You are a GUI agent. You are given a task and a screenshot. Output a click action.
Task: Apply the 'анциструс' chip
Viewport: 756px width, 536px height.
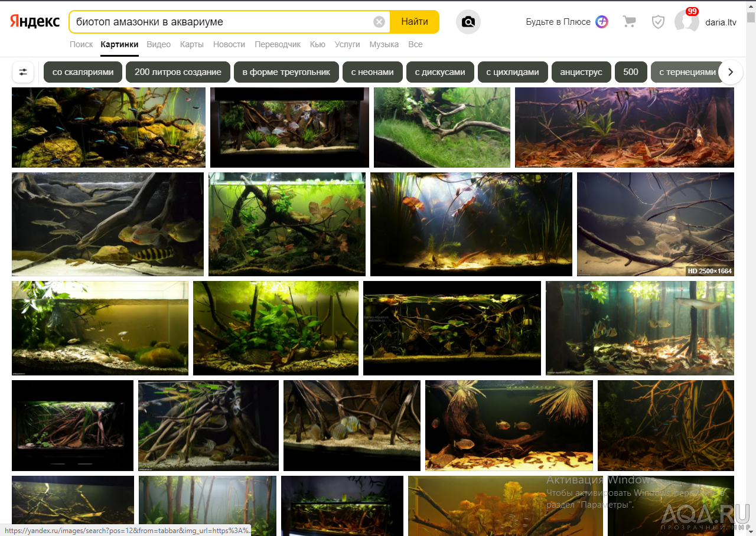click(581, 72)
